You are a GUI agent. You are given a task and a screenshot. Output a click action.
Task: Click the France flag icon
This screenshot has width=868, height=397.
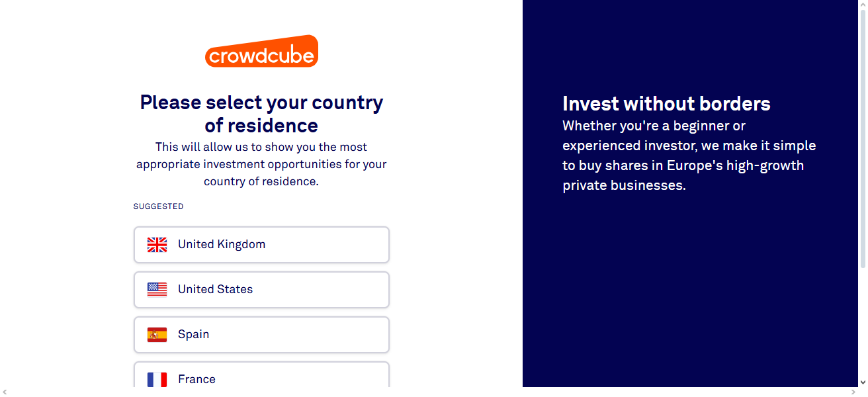point(157,378)
